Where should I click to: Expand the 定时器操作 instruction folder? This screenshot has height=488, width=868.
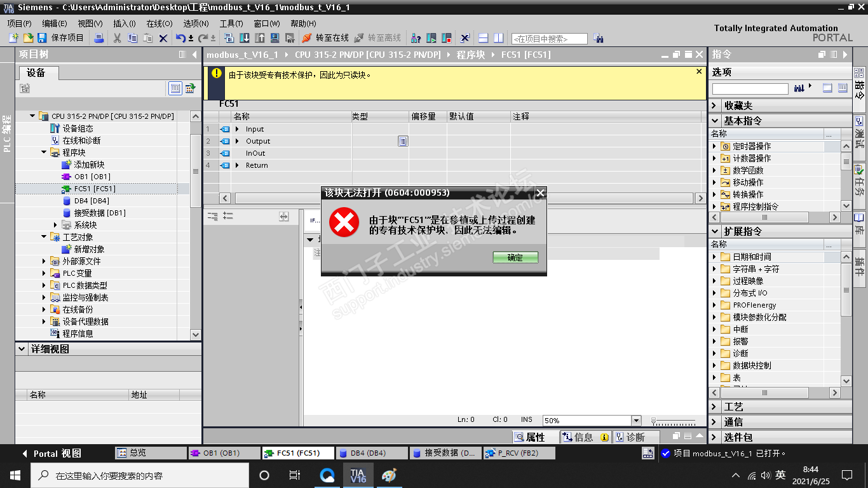(715, 146)
